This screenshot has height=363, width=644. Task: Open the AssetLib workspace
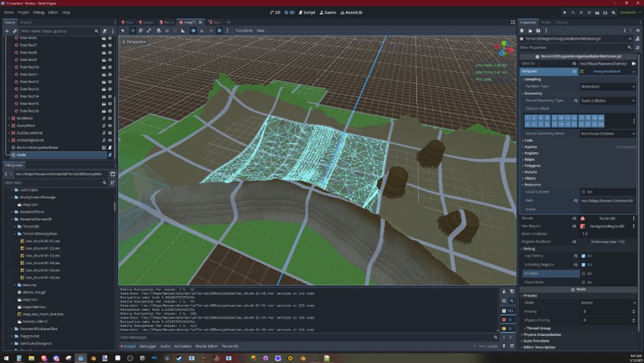352,12
